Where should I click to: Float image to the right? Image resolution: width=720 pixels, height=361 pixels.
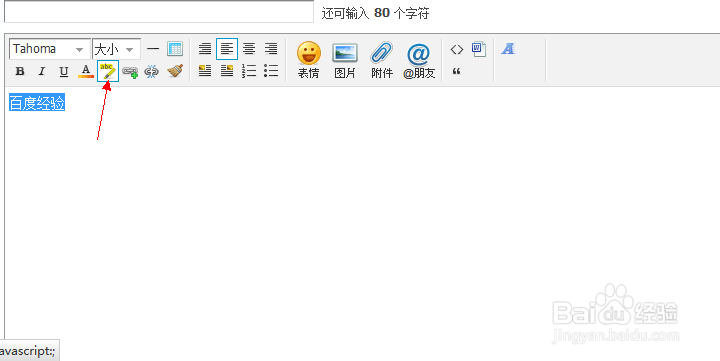227,71
